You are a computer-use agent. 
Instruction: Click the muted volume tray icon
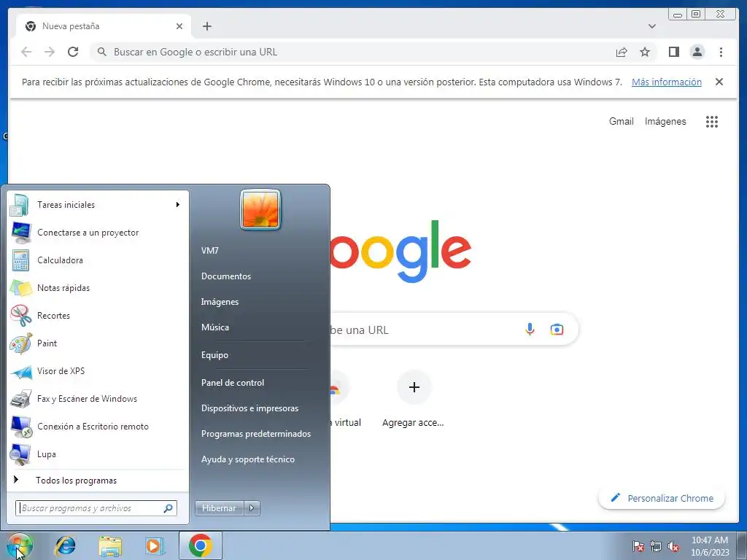[673, 546]
